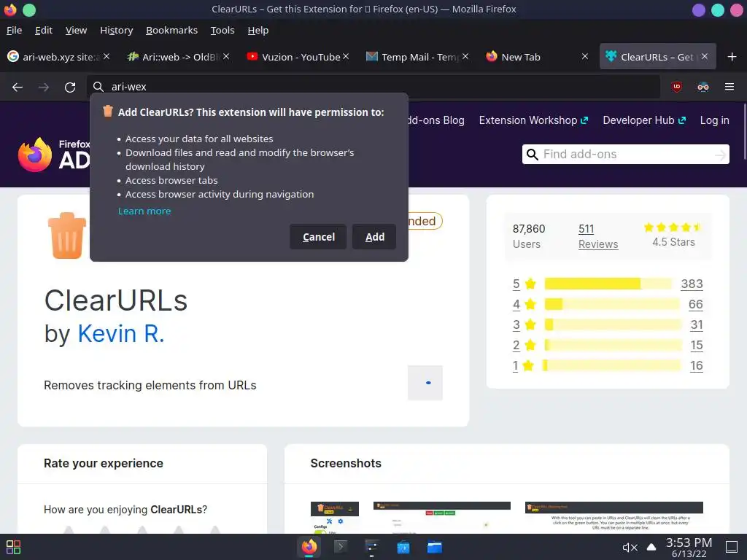The image size is (747, 560).
Task: Open a new tab with plus button
Action: click(x=732, y=57)
